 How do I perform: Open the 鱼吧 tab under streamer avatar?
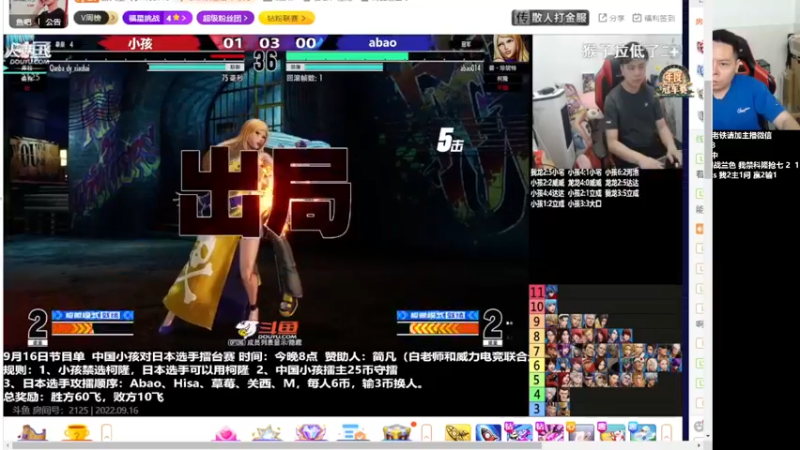pyautogui.click(x=23, y=22)
